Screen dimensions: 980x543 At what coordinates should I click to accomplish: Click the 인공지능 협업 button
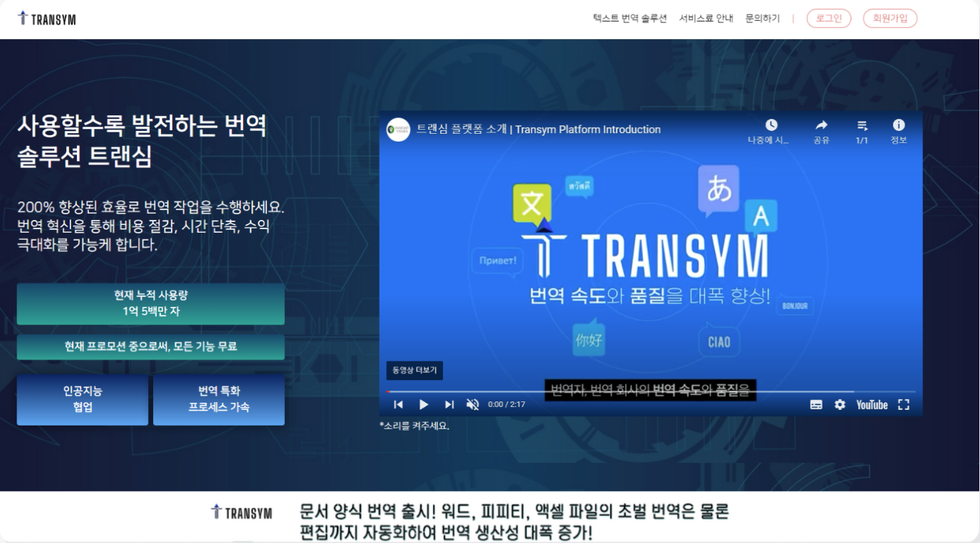[83, 400]
